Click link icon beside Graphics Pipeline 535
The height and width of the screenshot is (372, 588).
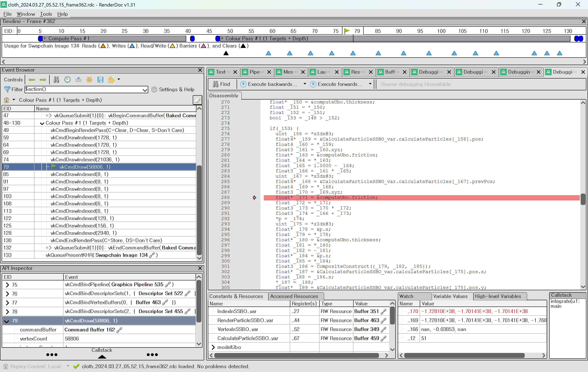pos(168,285)
